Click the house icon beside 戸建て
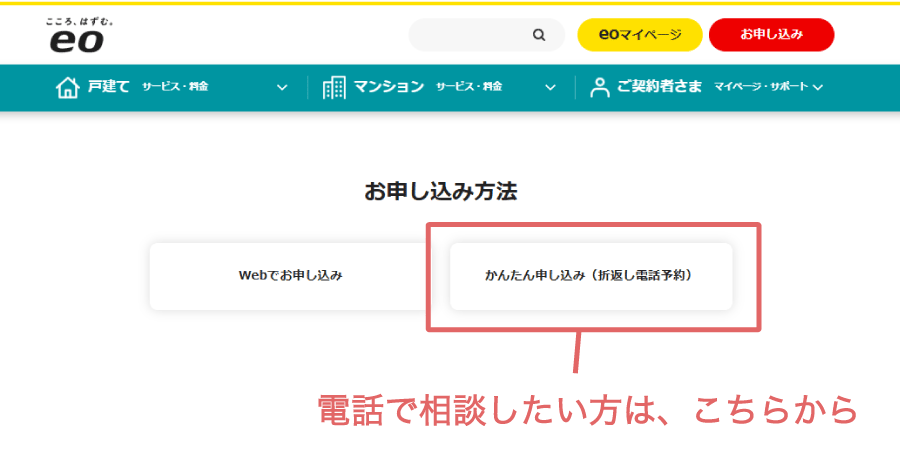This screenshot has height=462, width=900. (66, 87)
